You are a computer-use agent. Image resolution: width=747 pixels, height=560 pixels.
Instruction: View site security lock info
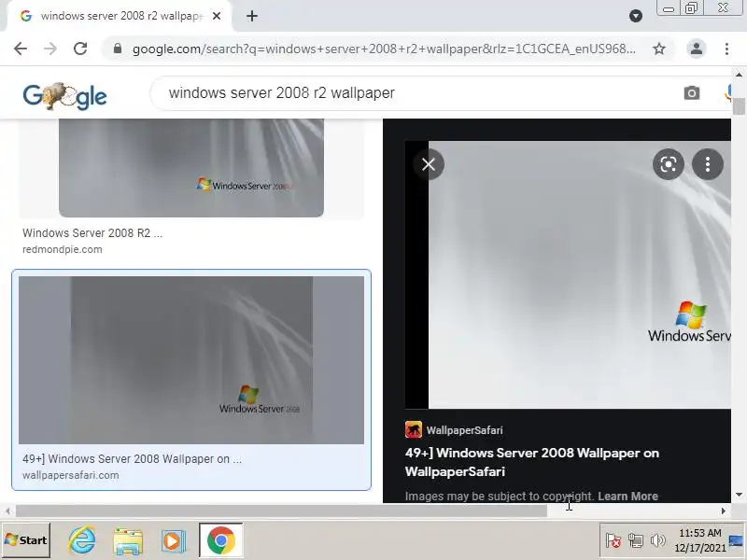point(118,49)
